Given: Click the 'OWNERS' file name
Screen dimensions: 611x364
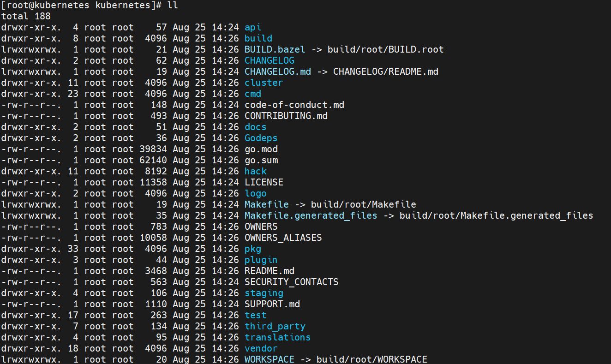Looking at the screenshot, I should pos(261,227).
